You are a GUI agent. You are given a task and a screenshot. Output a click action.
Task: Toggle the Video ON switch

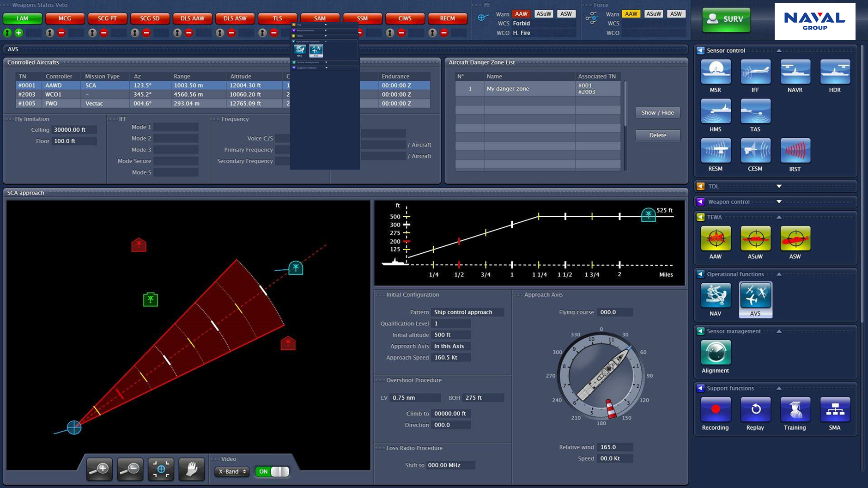pyautogui.click(x=272, y=471)
